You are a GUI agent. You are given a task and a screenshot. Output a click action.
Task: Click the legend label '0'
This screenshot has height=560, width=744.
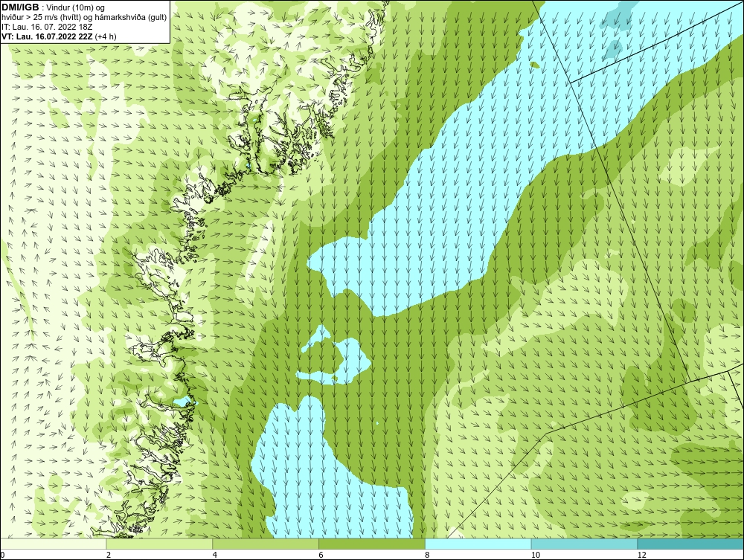click(x=2, y=555)
